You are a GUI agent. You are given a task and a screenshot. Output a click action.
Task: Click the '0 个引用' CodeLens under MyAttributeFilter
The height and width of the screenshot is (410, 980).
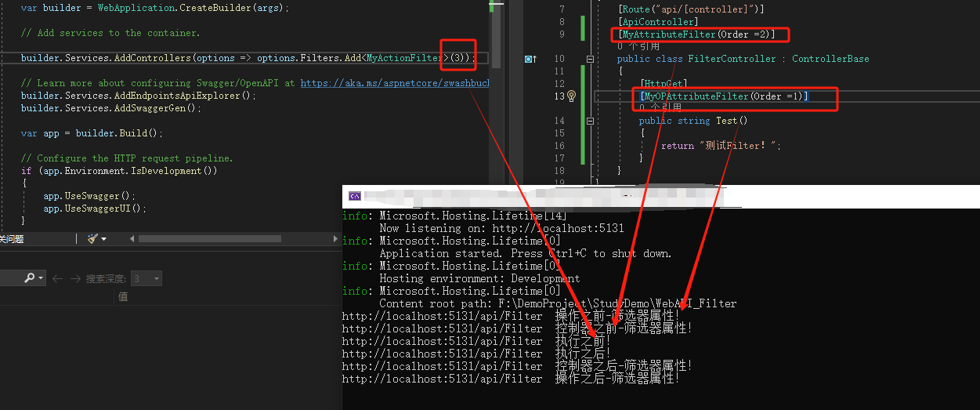tap(638, 46)
